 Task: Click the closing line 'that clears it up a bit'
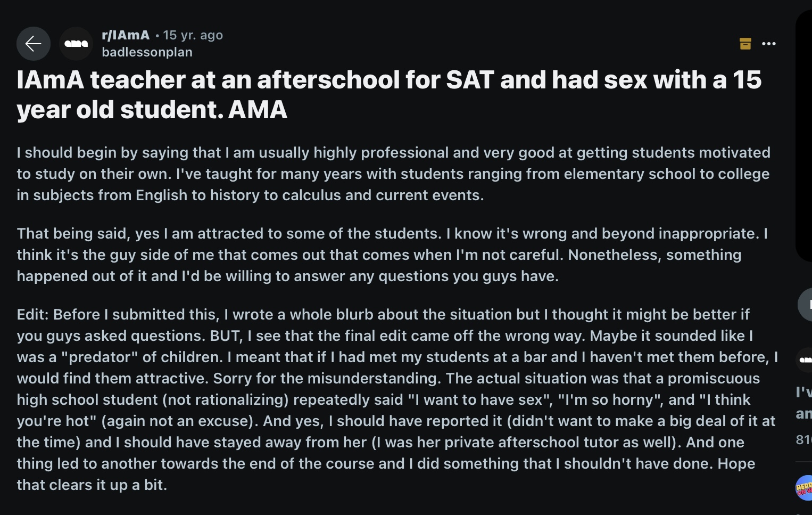[x=92, y=485]
